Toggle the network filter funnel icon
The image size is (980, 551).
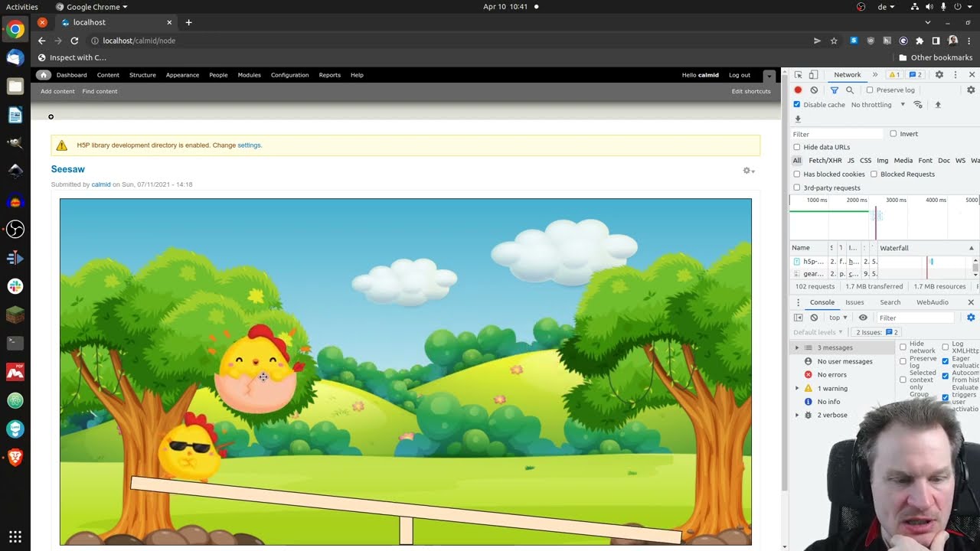[x=835, y=90]
